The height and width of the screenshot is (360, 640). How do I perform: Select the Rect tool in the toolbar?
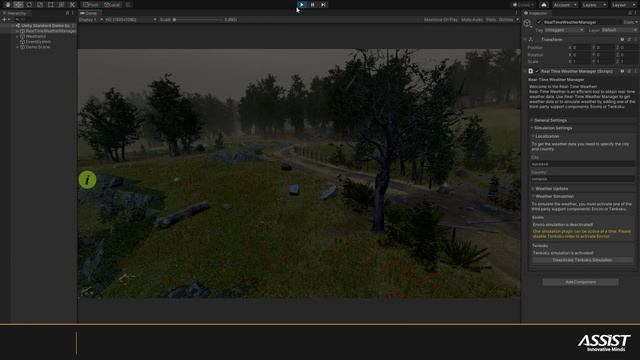click(x=51, y=5)
